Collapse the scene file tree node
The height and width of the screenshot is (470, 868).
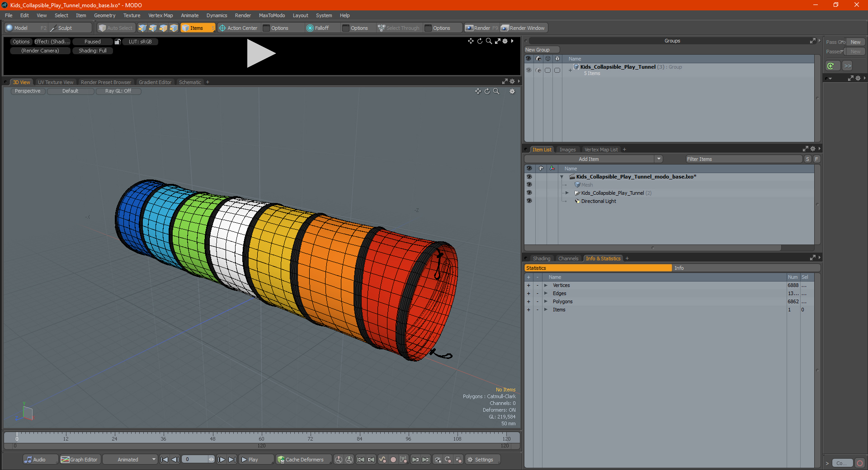(562, 177)
